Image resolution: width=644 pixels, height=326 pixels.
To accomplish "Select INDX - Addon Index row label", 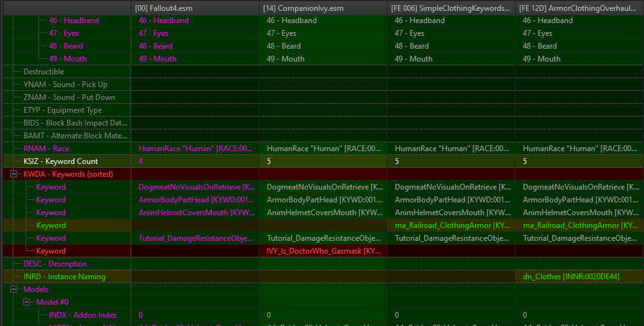I will point(83,315).
